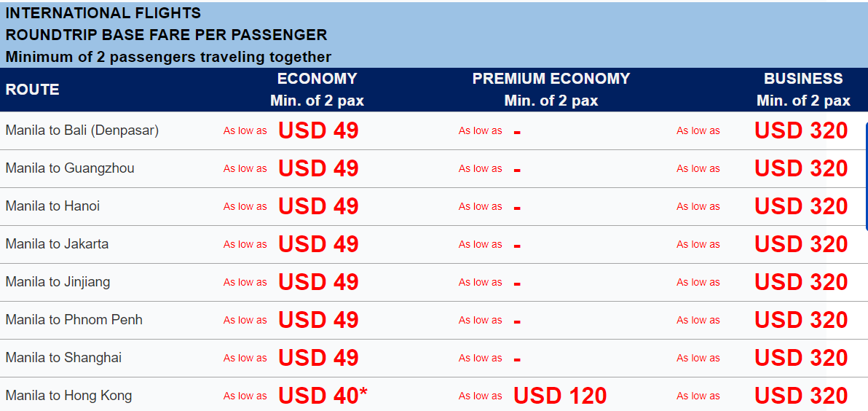Click the Manila to Hanoi route
The image size is (868, 411).
[x=52, y=206]
